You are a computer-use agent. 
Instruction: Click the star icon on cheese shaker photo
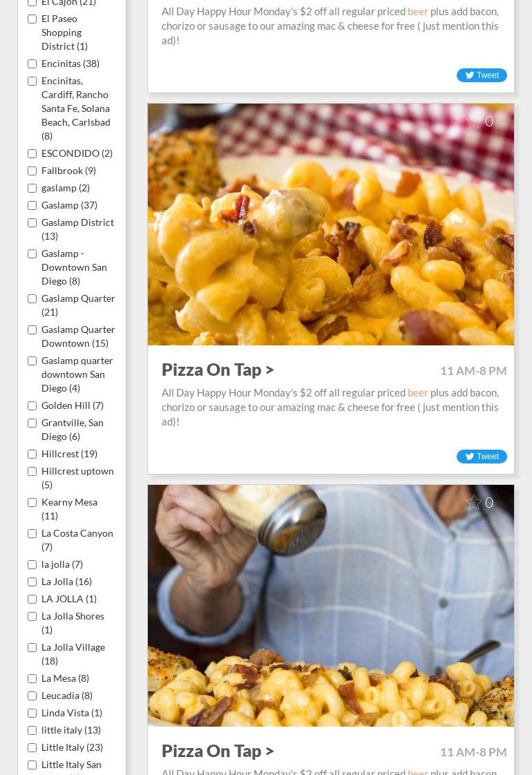coord(473,503)
